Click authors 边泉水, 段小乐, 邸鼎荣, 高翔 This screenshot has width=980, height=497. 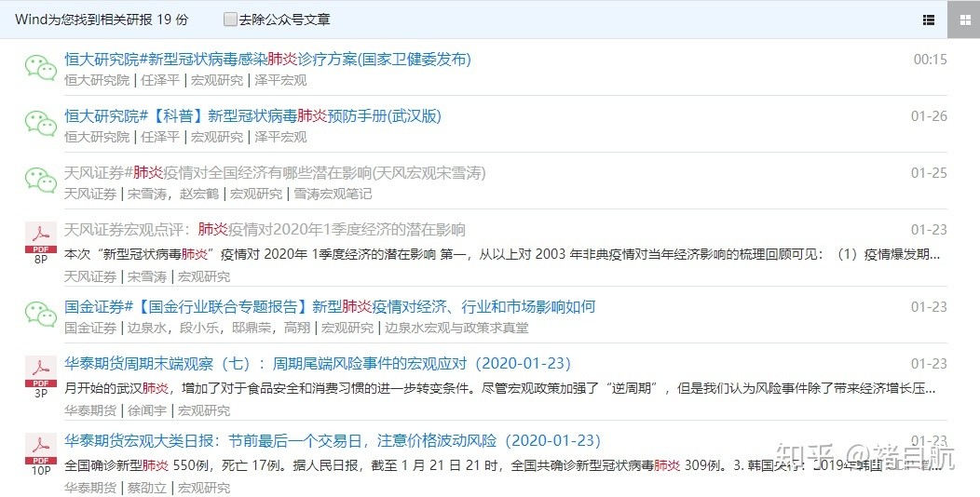coord(219,328)
